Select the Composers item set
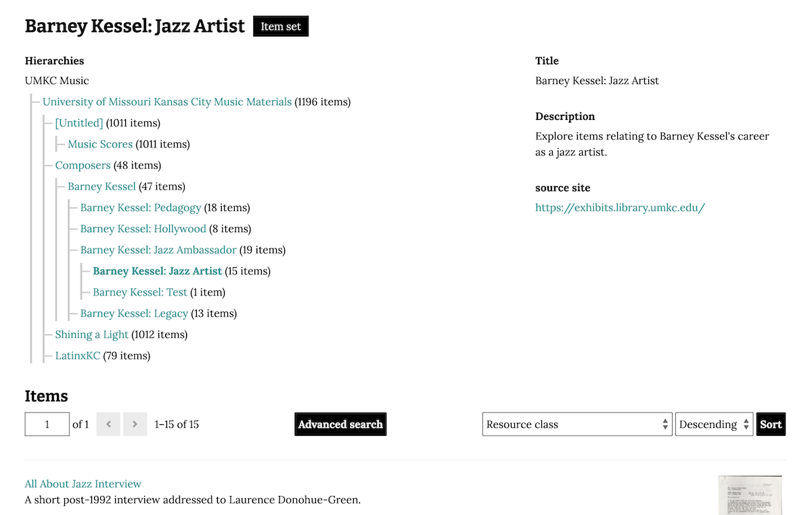This screenshot has width=812, height=515. [83, 164]
